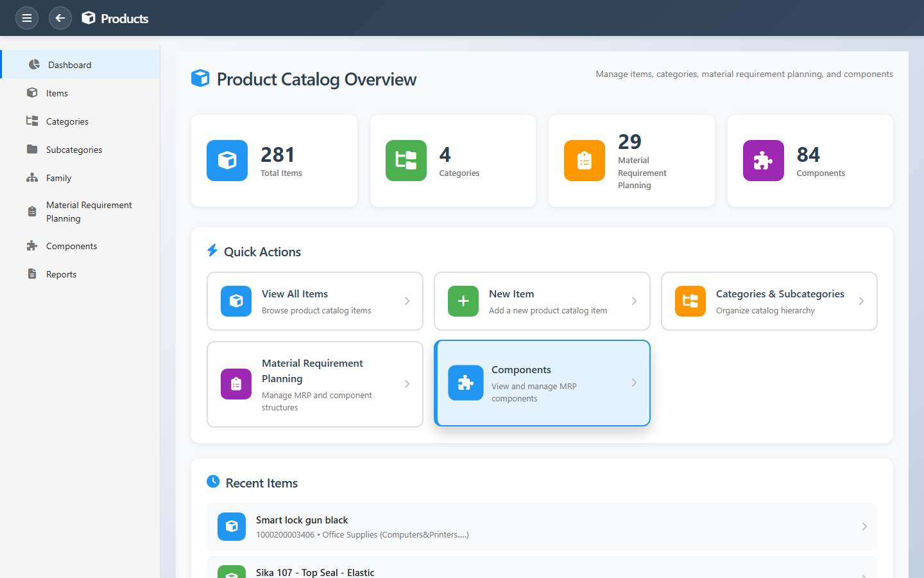Click the green plus New Item icon
This screenshot has height=578, width=924.
(463, 301)
